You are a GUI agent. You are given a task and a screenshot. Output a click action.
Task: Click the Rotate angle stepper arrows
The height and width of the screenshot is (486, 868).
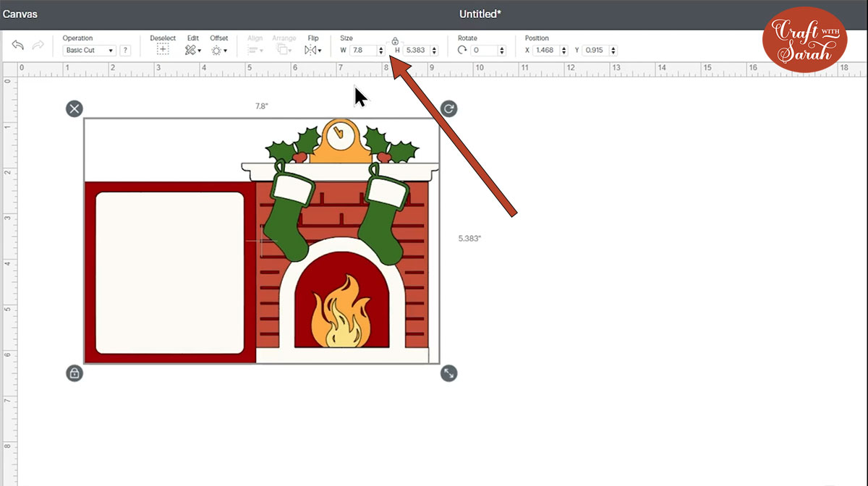click(x=501, y=51)
